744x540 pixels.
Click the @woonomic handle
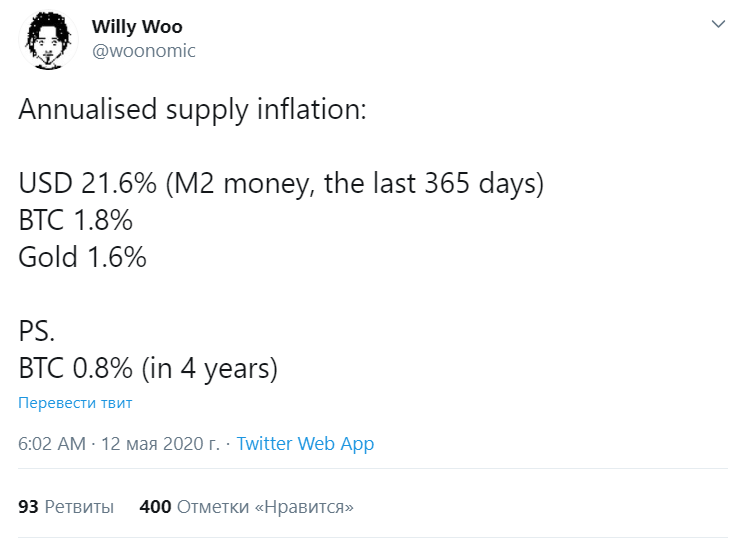click(143, 51)
